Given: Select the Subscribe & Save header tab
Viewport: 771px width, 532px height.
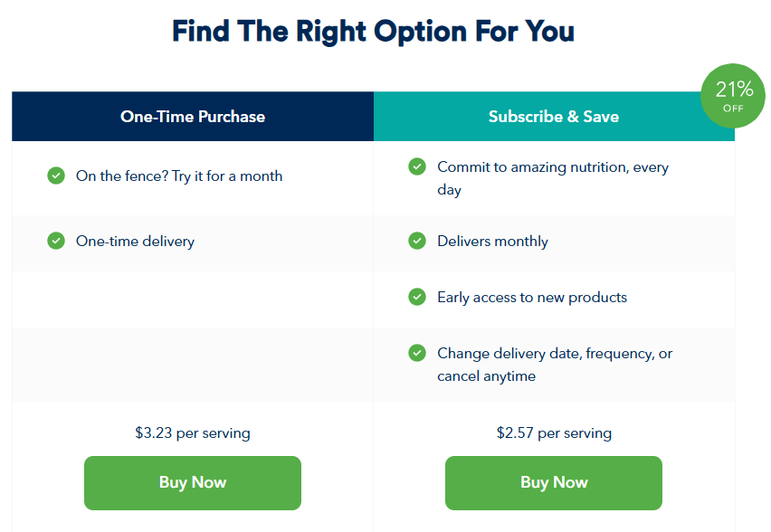Looking at the screenshot, I should (x=554, y=117).
